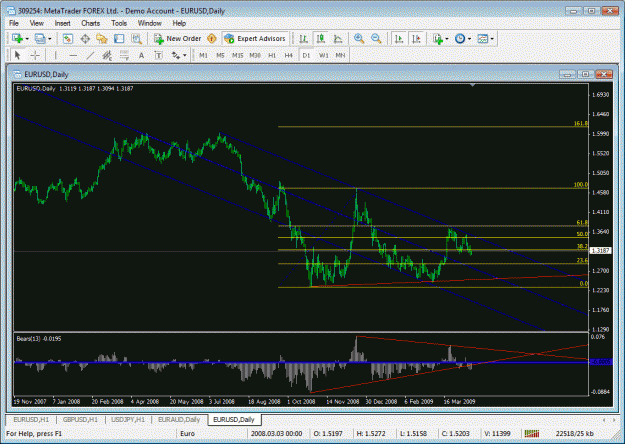
Task: Draw a horizontal line tool
Action: coord(73,55)
